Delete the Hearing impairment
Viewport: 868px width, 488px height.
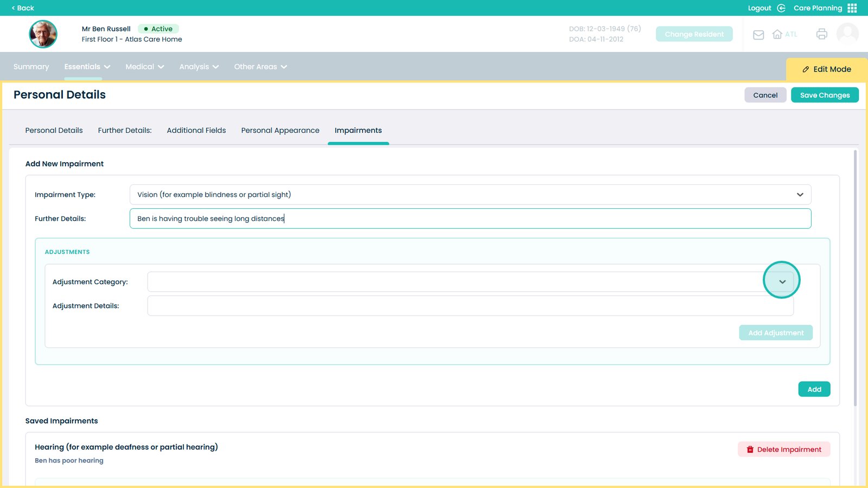(783, 450)
